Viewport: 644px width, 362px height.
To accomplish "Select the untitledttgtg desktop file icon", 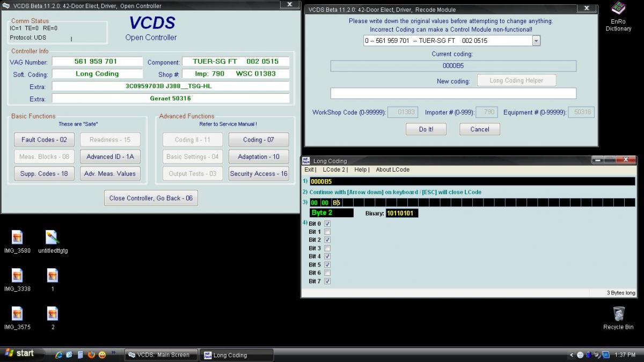I will click(53, 241).
